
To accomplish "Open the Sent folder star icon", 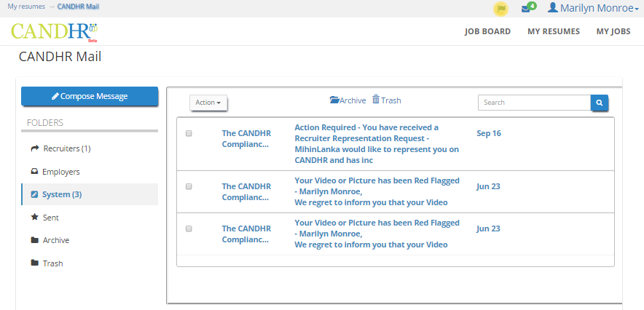I will 34,218.
